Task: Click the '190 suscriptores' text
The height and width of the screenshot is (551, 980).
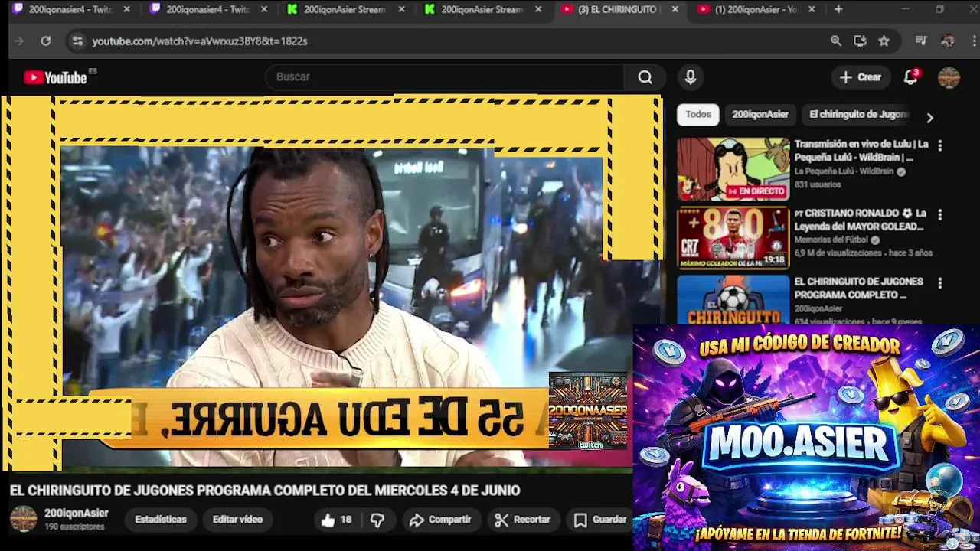Action: coord(74,527)
